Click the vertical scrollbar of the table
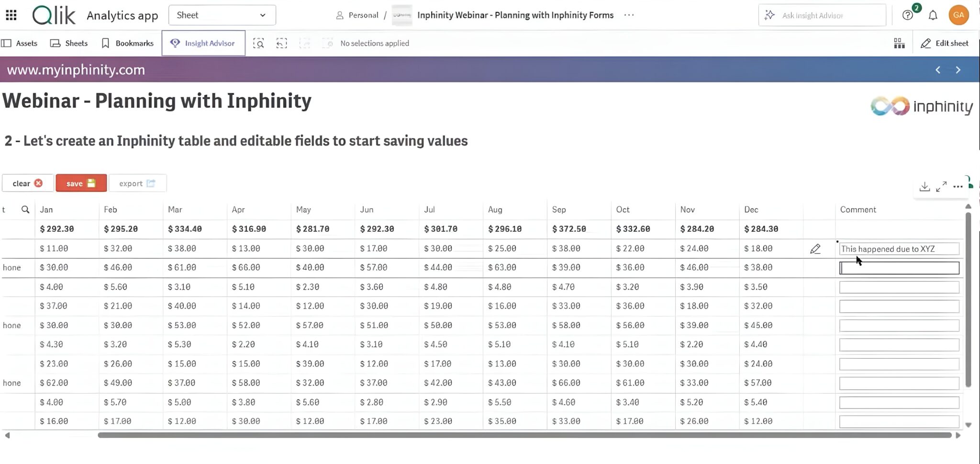The width and height of the screenshot is (980, 464). (x=968, y=299)
